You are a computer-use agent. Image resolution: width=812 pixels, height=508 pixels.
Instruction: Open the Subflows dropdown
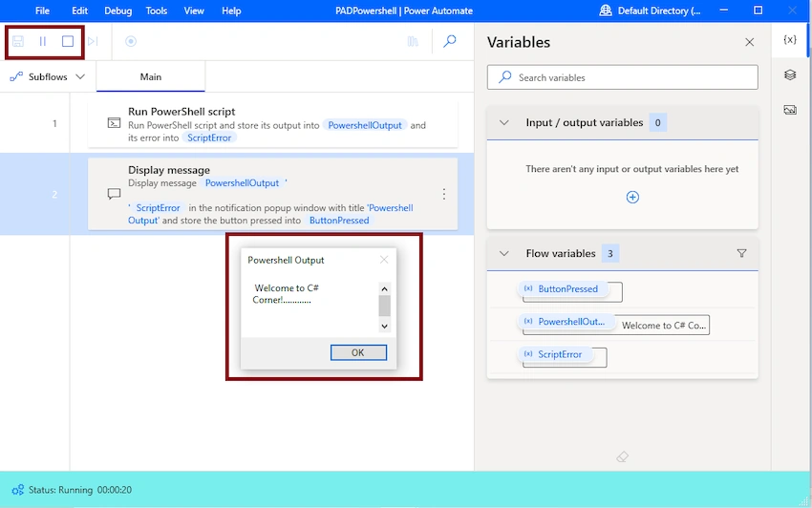tap(47, 76)
